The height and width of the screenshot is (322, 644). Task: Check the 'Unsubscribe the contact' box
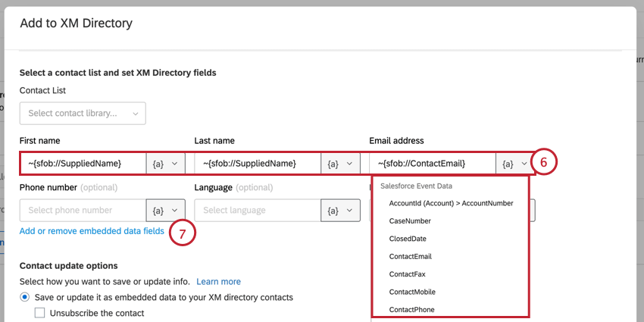40,313
